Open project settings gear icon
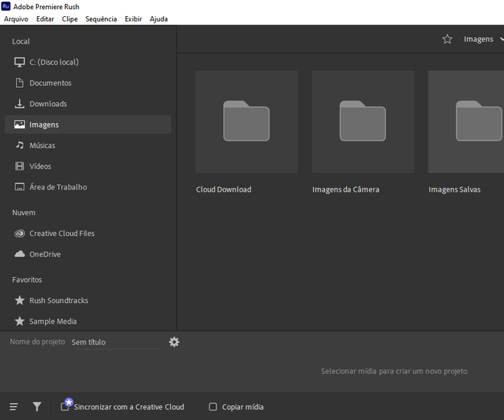The image size is (504, 420). [174, 342]
